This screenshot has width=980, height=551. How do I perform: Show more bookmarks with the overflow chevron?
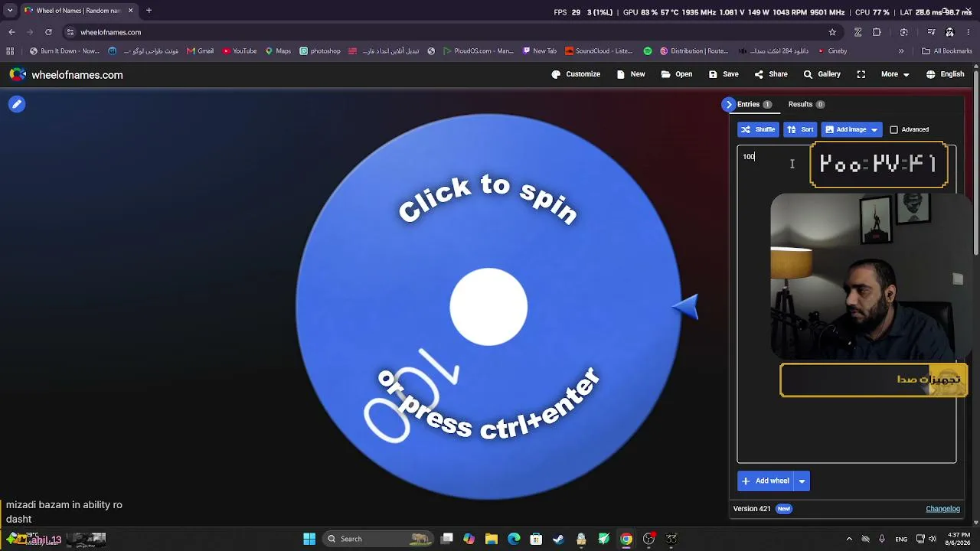coord(901,51)
